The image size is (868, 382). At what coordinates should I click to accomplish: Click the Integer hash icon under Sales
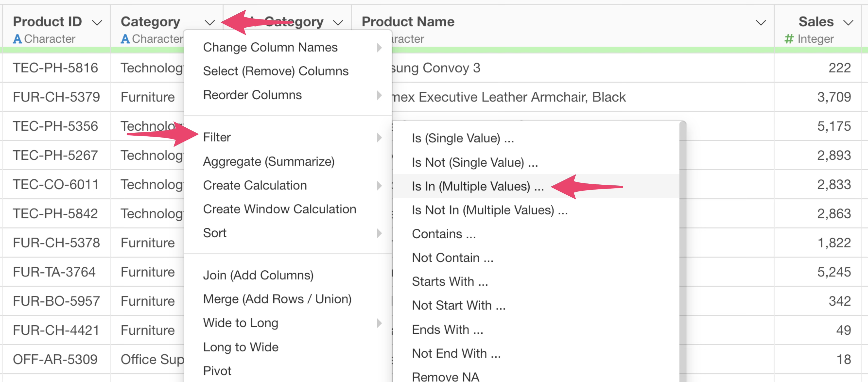click(789, 39)
